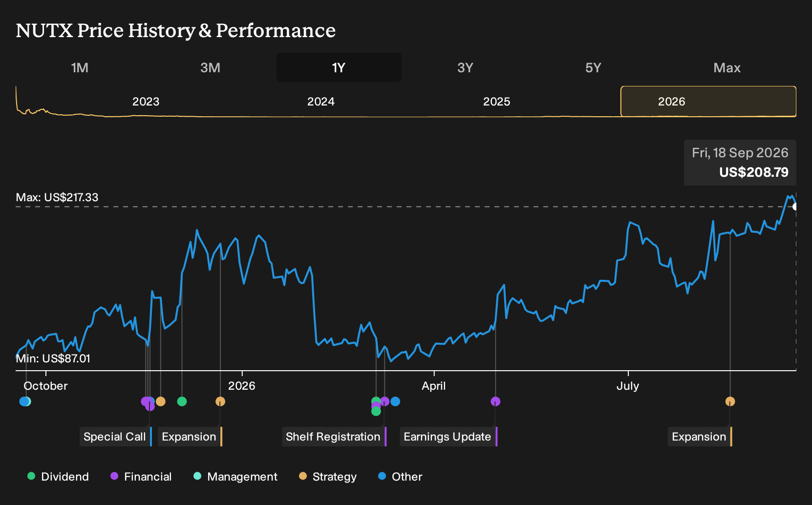The image size is (812, 505).
Task: Click event dots cluster below October
Action: [x=25, y=401]
